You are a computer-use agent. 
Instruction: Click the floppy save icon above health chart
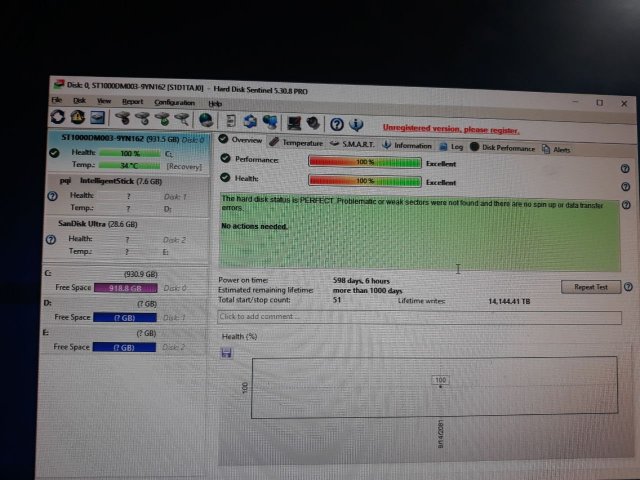pyautogui.click(x=227, y=353)
